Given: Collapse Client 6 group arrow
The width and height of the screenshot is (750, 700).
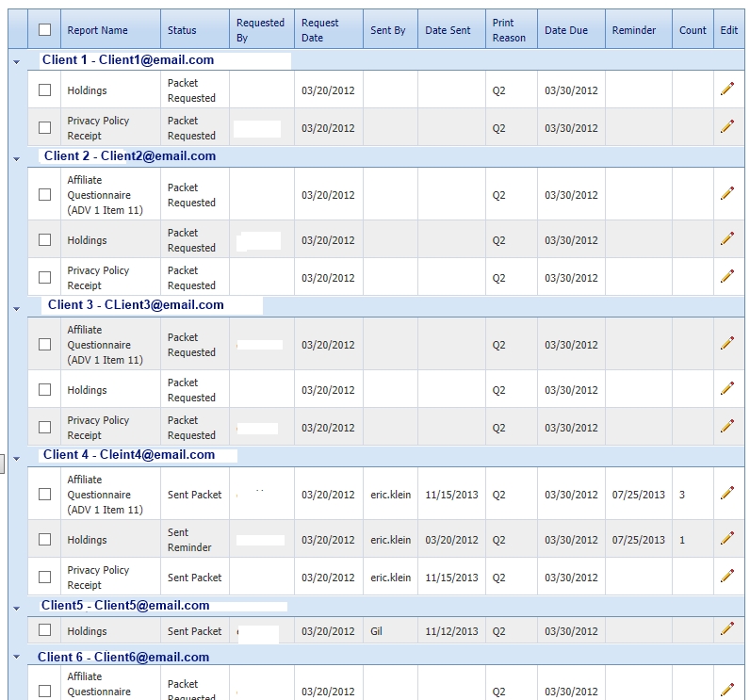Looking at the screenshot, I should (17, 657).
